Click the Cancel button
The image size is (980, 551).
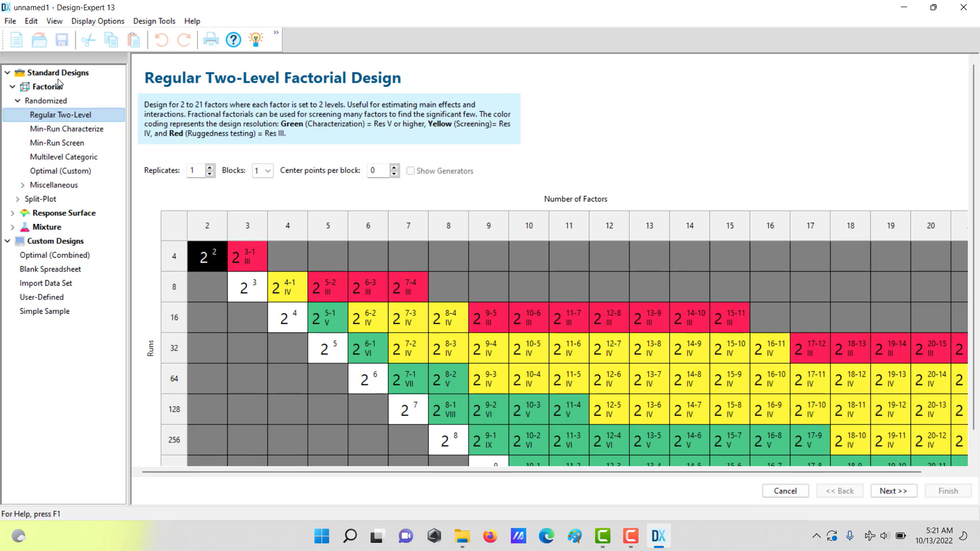click(x=785, y=491)
